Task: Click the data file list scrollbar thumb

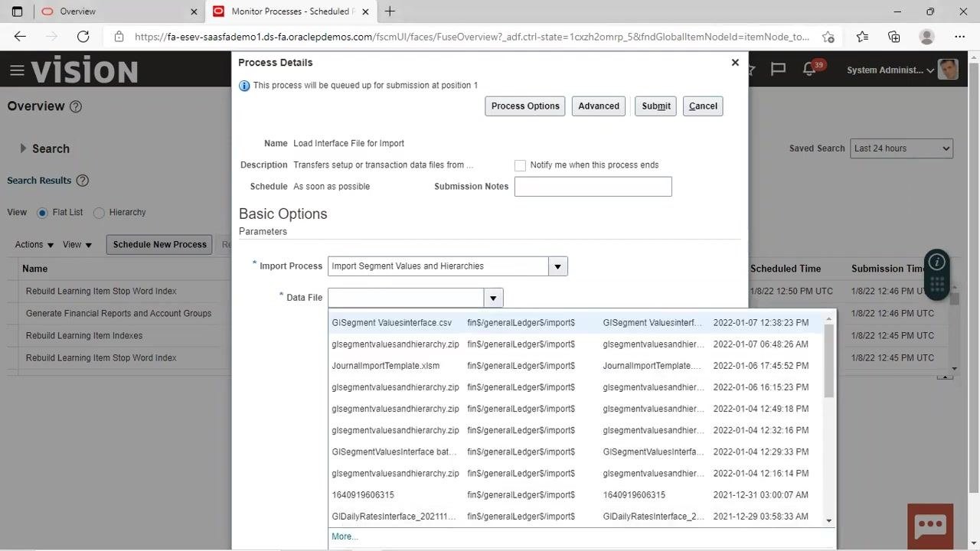Action: tap(828, 361)
